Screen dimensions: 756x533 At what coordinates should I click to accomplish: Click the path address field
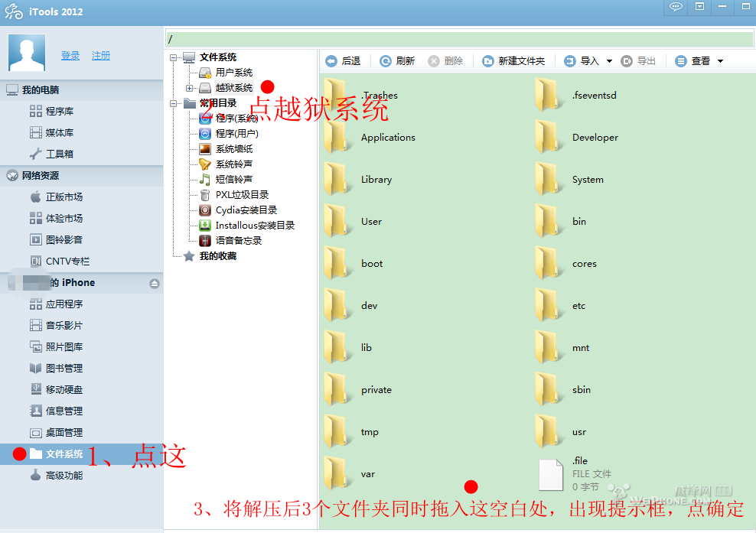point(459,38)
